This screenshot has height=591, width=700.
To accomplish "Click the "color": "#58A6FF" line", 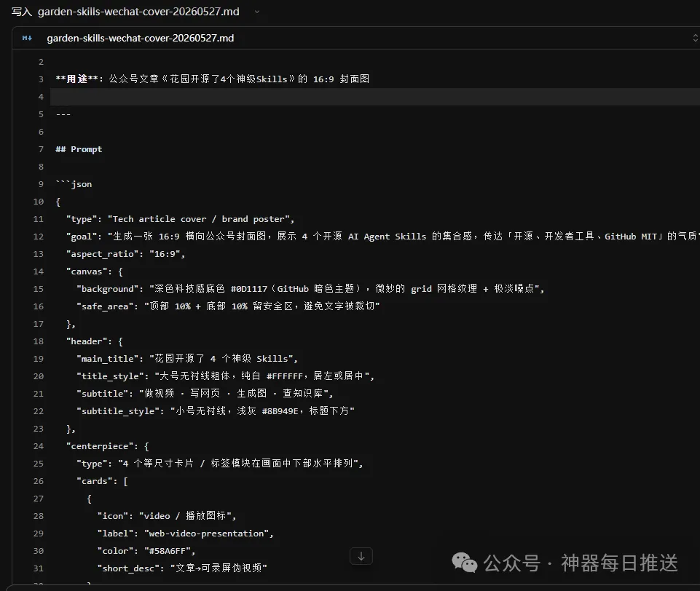I will point(146,551).
